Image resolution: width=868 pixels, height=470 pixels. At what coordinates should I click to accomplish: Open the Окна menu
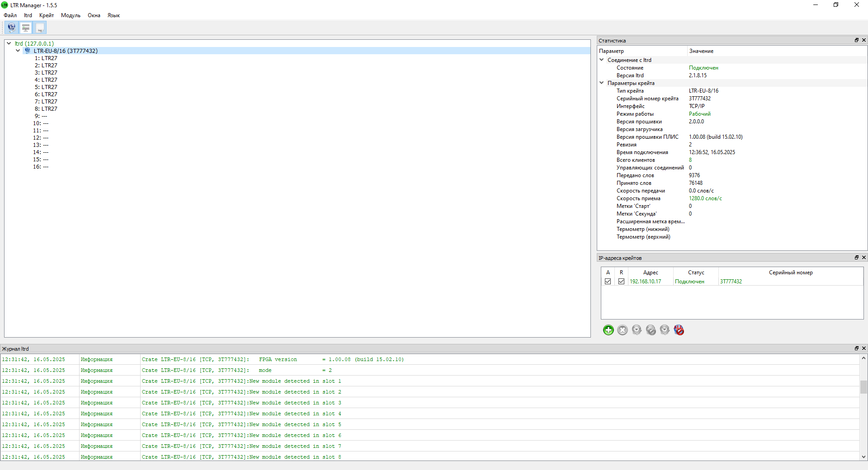point(94,15)
